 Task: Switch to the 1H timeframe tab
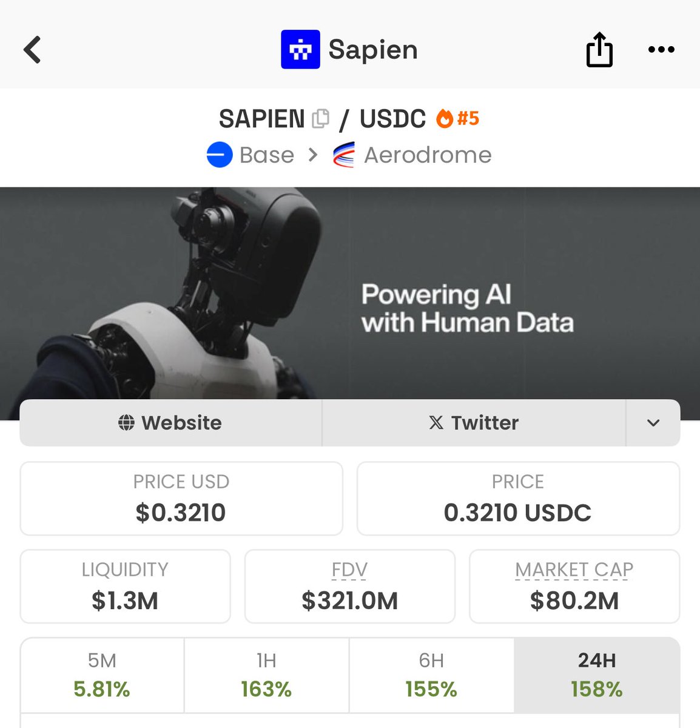(x=266, y=675)
